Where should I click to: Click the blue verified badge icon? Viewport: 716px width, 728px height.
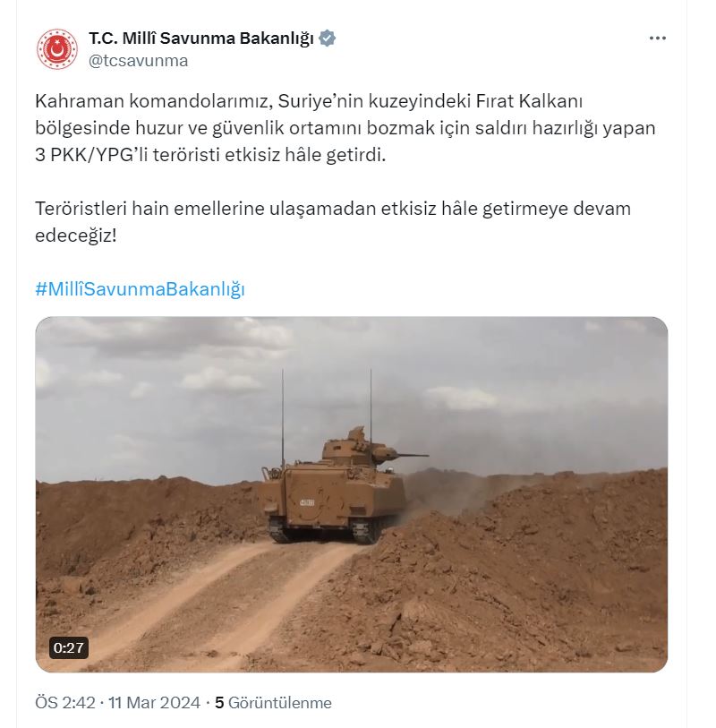(328, 39)
